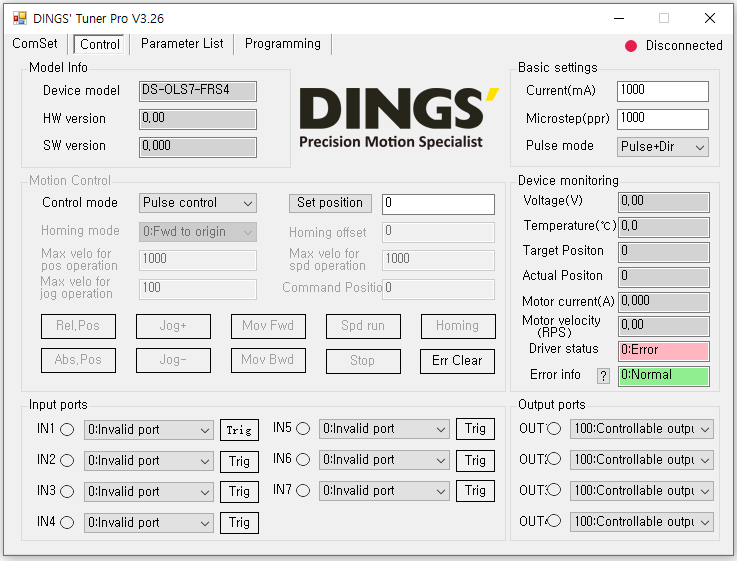Click the Device model field DS-OLS7-FRS4
Image resolution: width=737 pixels, height=561 pixels.
pyautogui.click(x=198, y=91)
